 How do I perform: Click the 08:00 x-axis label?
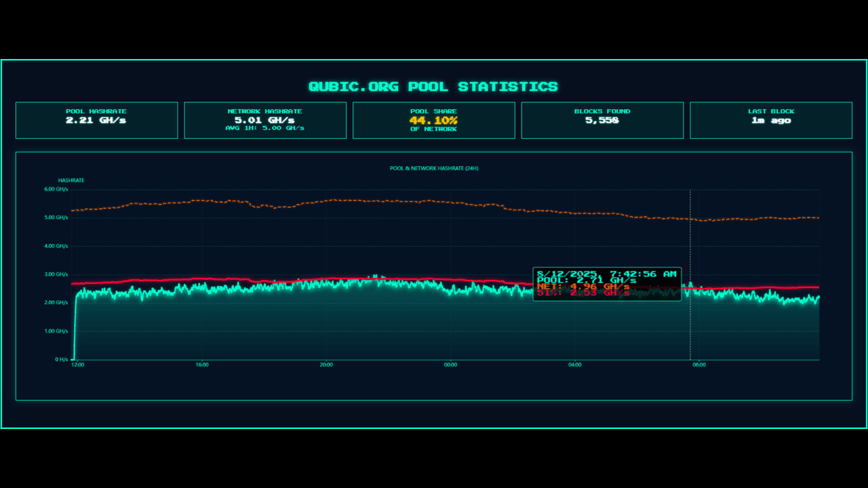[699, 365]
